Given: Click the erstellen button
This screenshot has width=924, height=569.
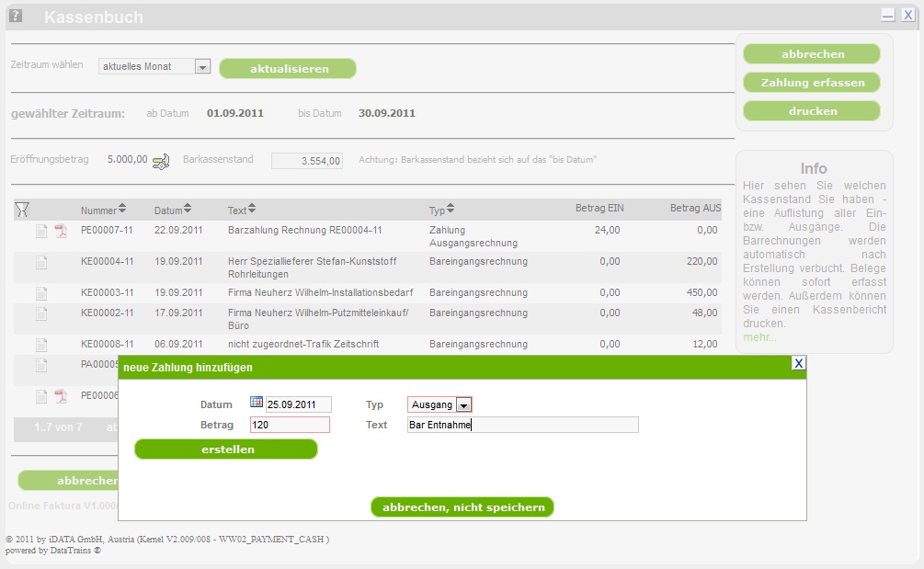Looking at the screenshot, I should click(x=225, y=450).
